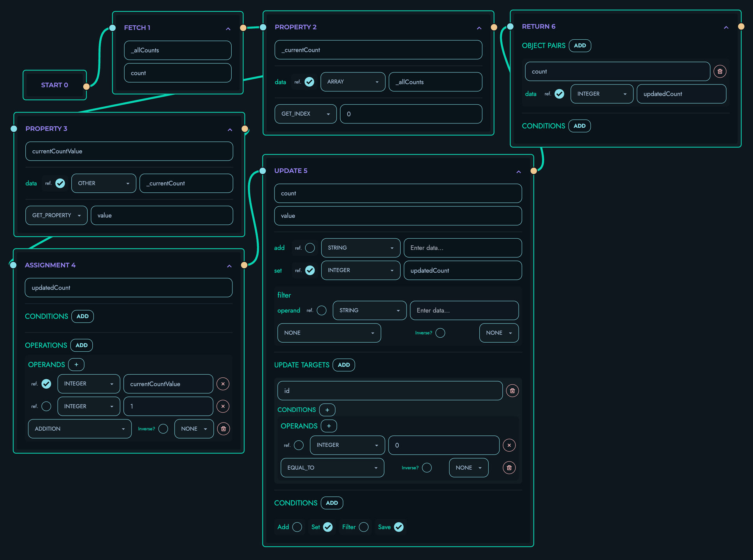Collapse the ASSIGNMENT 4 node

click(229, 266)
